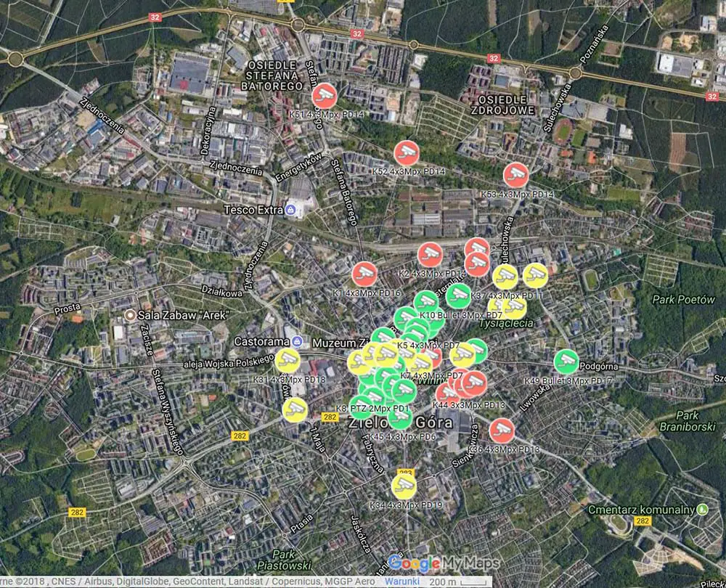The width and height of the screenshot is (726, 588).
Task: Click the 200 m map scale bar
Action: 440,582
